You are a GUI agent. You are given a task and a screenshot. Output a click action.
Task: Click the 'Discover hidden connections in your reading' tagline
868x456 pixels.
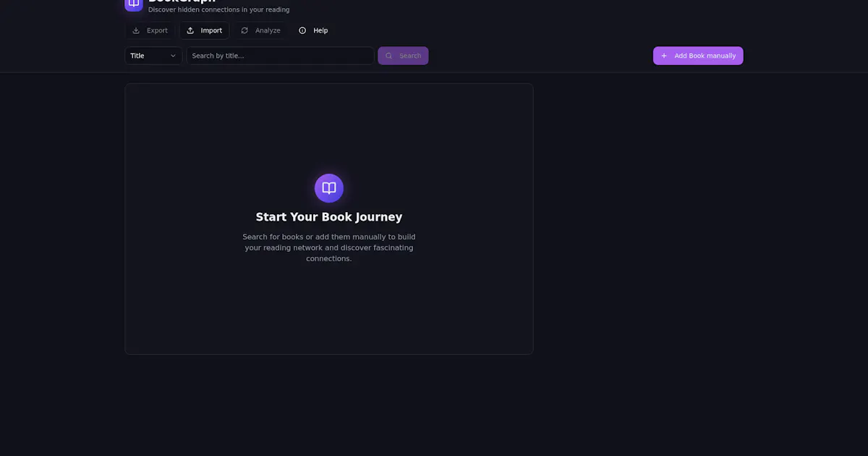click(218, 9)
